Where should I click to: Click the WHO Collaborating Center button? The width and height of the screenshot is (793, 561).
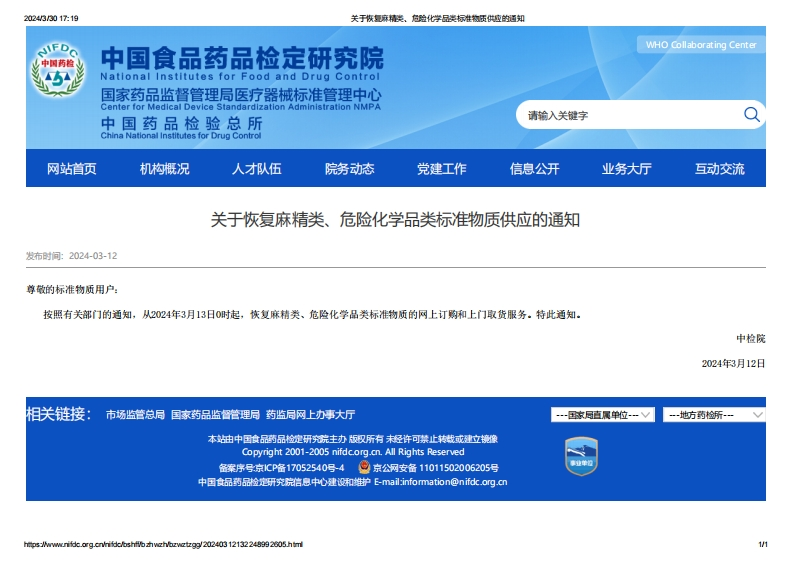click(701, 45)
